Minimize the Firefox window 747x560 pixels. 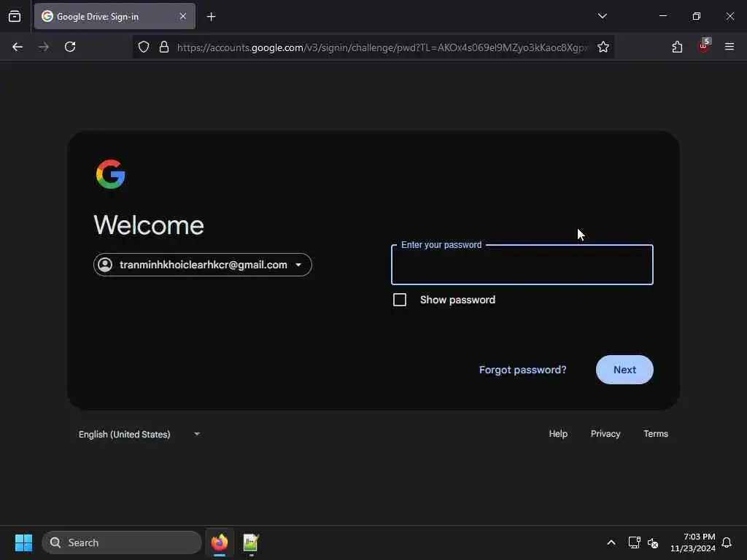coord(663,16)
